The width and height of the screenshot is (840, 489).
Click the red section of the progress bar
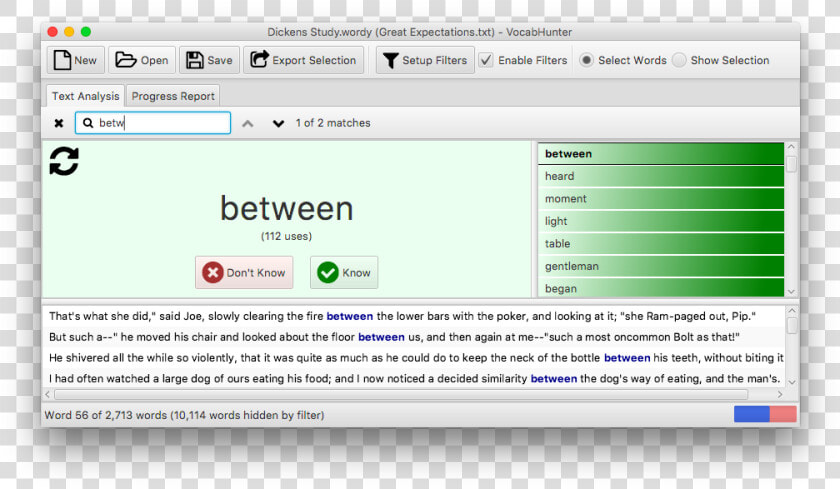tap(783, 414)
